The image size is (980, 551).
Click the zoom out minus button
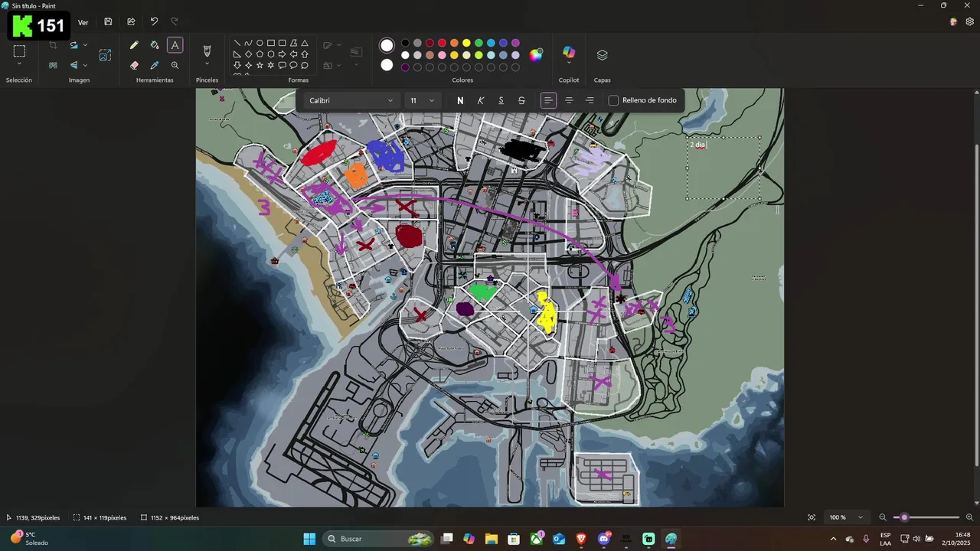point(882,517)
